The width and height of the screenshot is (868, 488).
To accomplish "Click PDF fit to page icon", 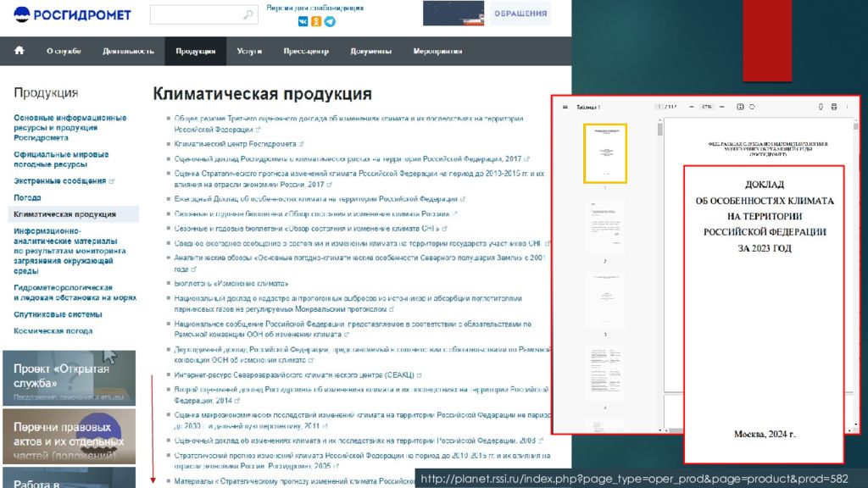I will pyautogui.click(x=740, y=107).
